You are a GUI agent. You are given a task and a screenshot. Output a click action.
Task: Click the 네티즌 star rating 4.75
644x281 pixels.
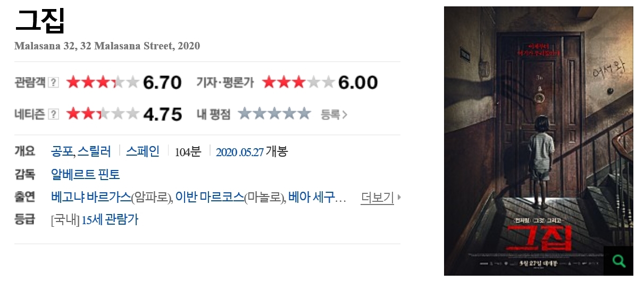(124, 114)
